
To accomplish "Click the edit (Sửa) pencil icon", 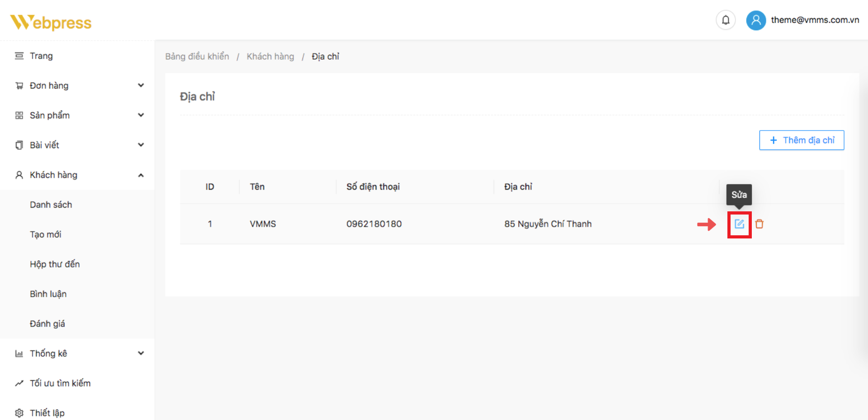I will click(x=739, y=224).
